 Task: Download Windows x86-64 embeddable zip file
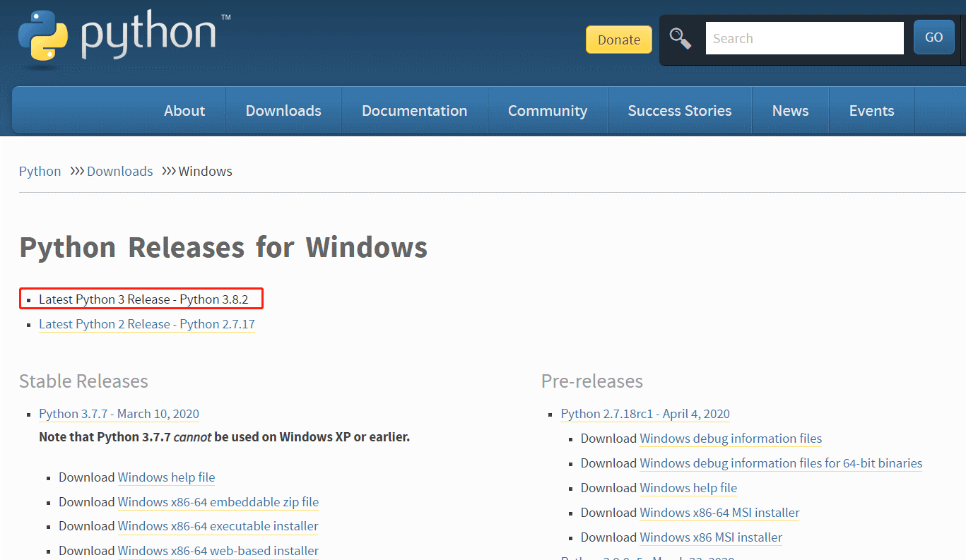click(x=218, y=502)
